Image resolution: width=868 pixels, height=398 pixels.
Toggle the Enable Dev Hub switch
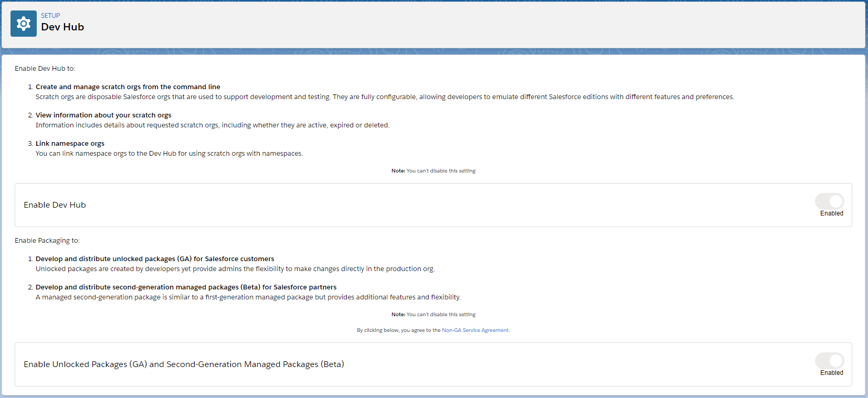pos(829,201)
